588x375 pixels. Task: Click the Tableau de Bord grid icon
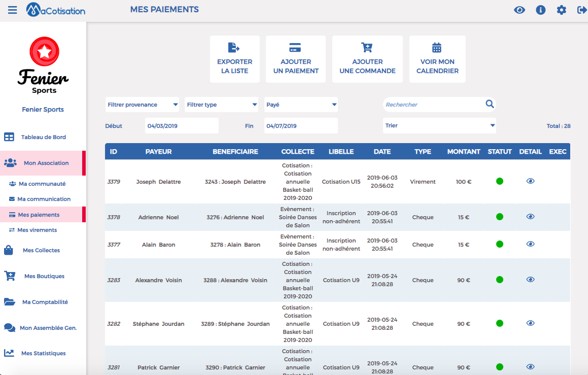[x=9, y=137]
